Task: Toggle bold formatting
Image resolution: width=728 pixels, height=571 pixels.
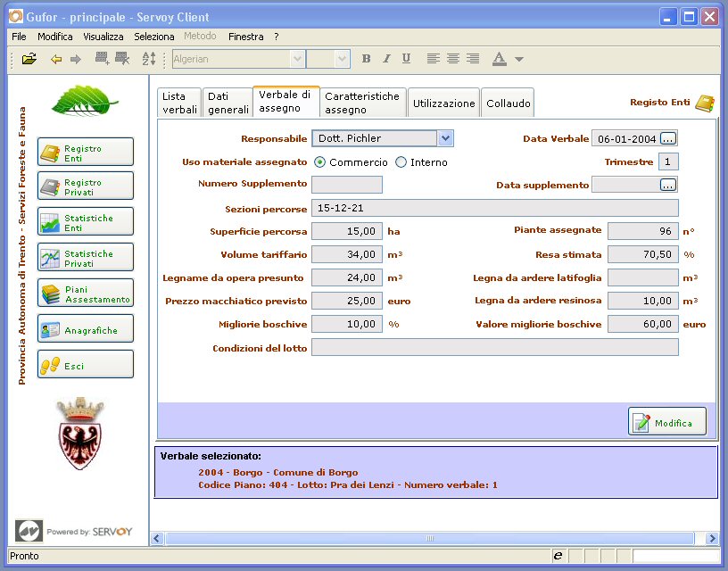Action: pos(367,59)
